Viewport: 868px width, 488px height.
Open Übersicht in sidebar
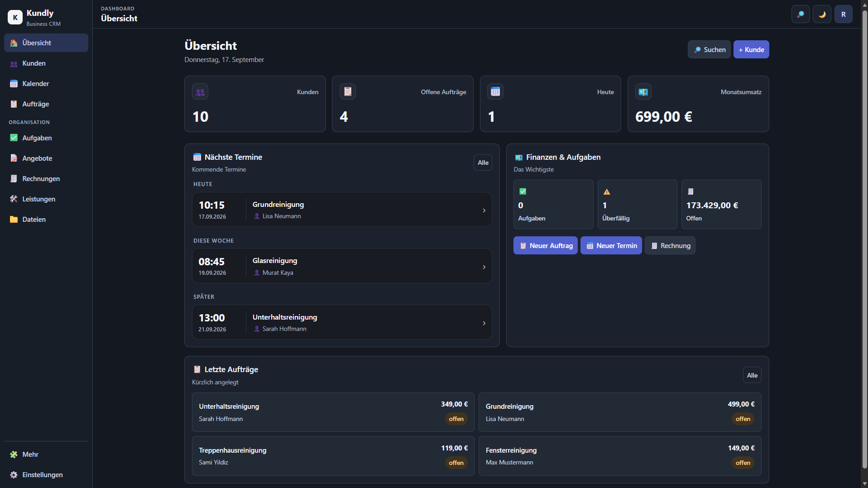[x=46, y=43]
